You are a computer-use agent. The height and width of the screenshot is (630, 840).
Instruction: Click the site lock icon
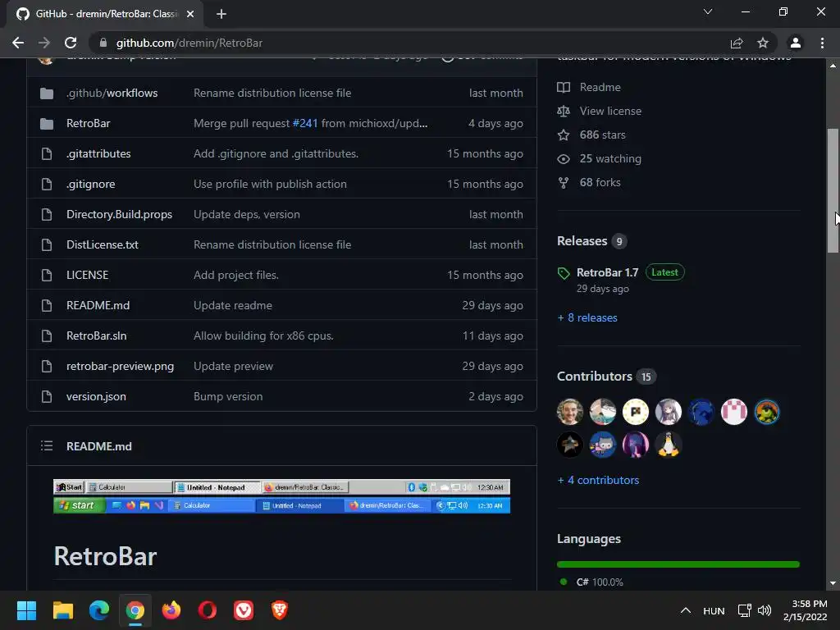coord(103,43)
